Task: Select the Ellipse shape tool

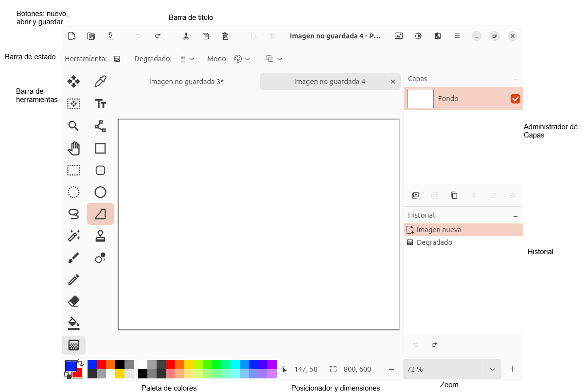Action: pos(100,192)
